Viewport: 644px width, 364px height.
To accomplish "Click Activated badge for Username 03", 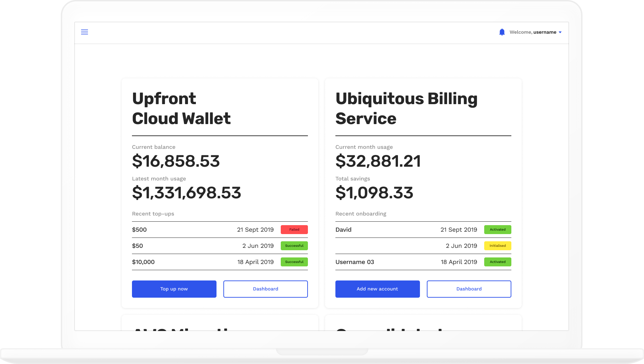I will [498, 262].
